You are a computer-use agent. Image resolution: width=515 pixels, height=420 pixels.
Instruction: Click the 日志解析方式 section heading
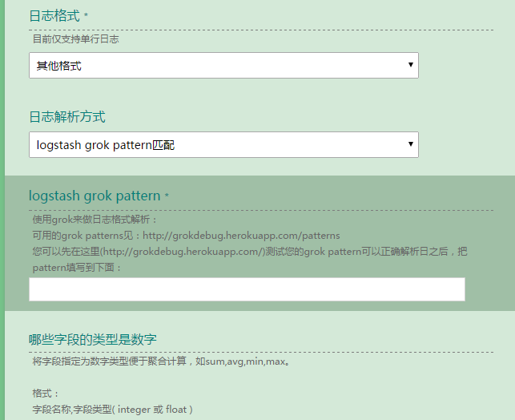point(66,117)
